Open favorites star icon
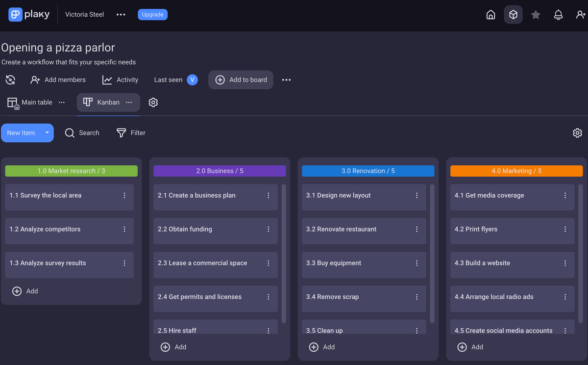 point(536,15)
